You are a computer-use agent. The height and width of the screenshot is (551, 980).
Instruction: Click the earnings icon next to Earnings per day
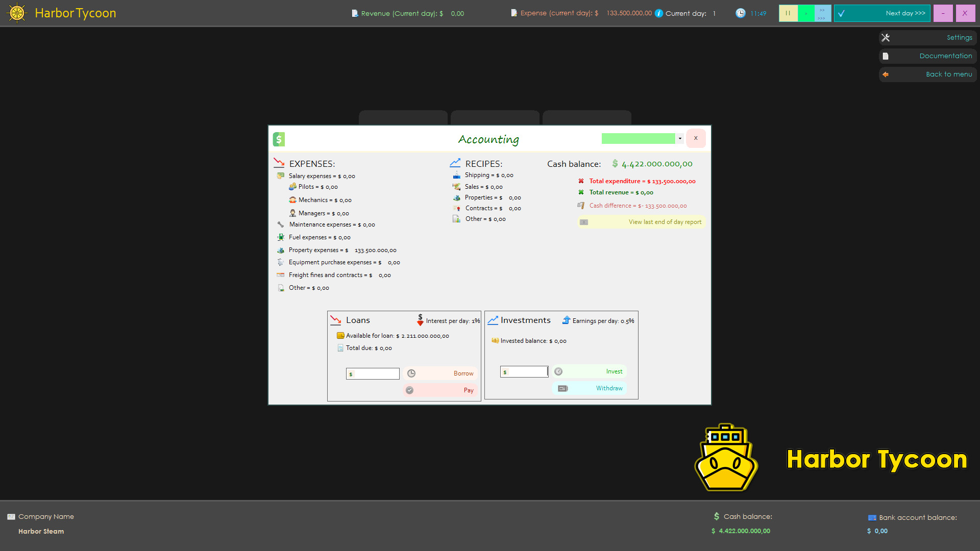[566, 320]
